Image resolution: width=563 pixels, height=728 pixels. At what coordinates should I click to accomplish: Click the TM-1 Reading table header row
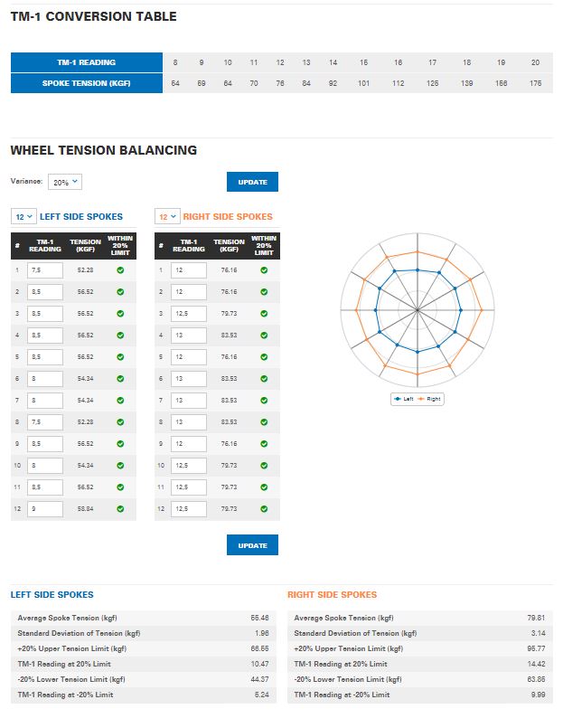tap(86, 62)
